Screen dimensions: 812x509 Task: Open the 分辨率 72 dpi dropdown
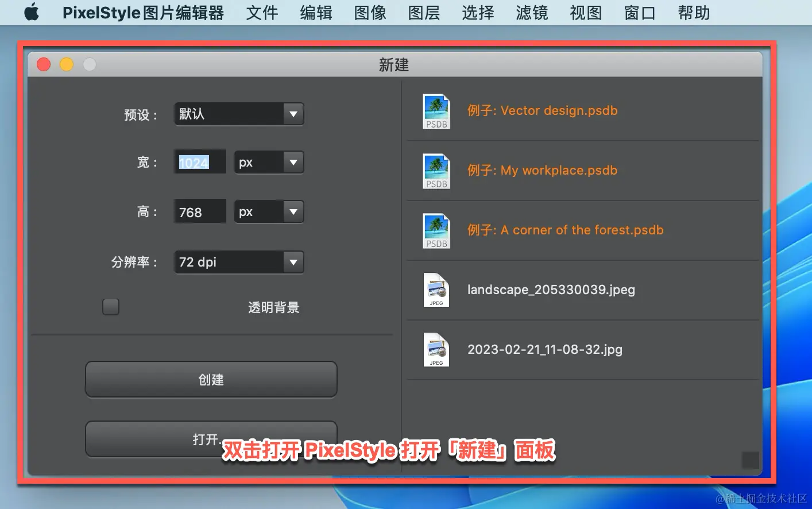click(239, 262)
